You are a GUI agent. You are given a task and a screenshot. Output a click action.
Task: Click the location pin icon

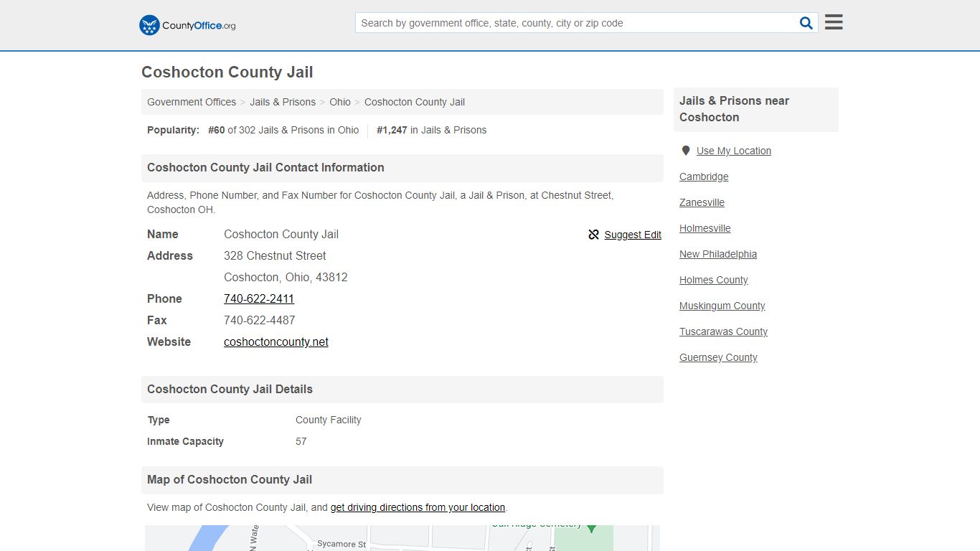click(686, 151)
